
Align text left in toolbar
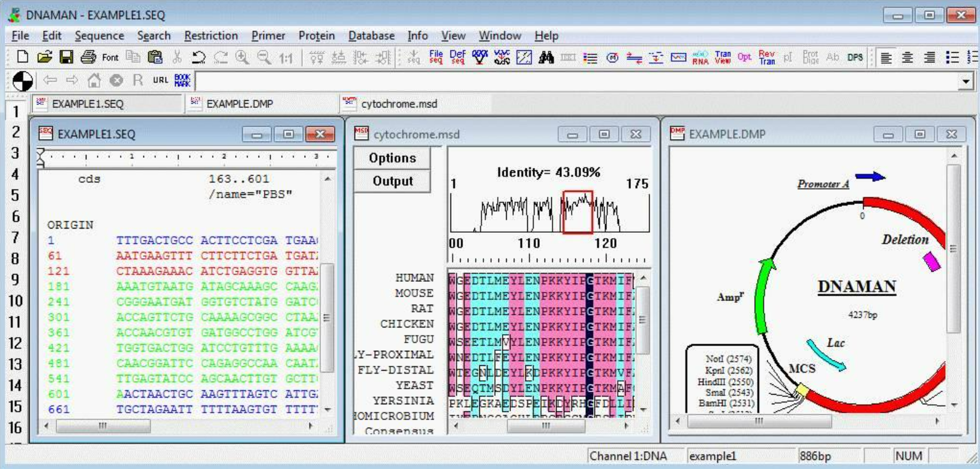886,58
